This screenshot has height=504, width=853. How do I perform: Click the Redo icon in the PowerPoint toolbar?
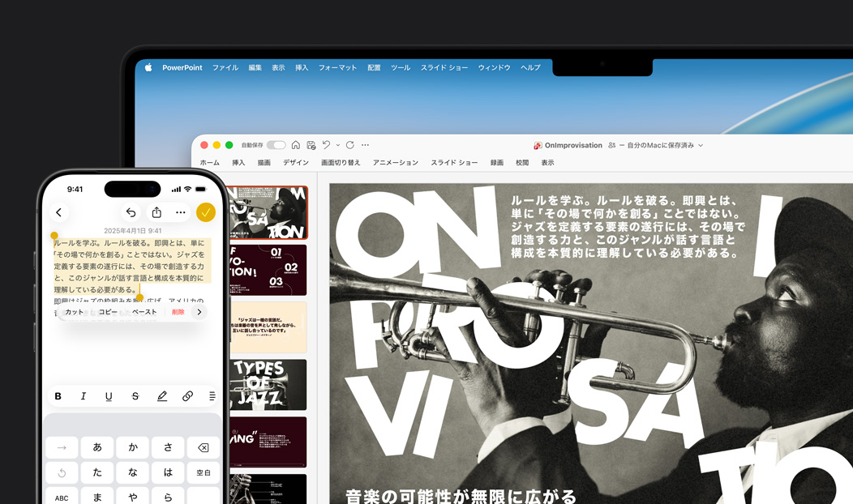pyautogui.click(x=349, y=144)
